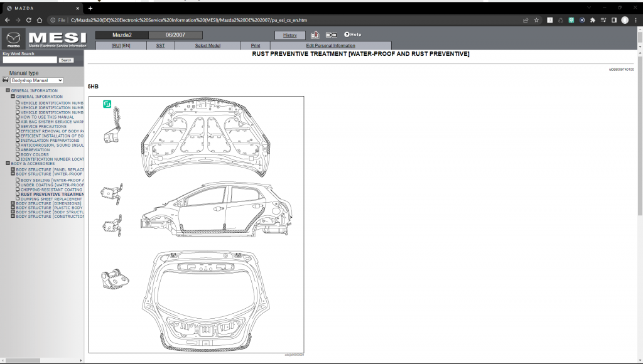Reload the page with the refresh icon
Viewport: 643px width, 364px height.
point(28,19)
